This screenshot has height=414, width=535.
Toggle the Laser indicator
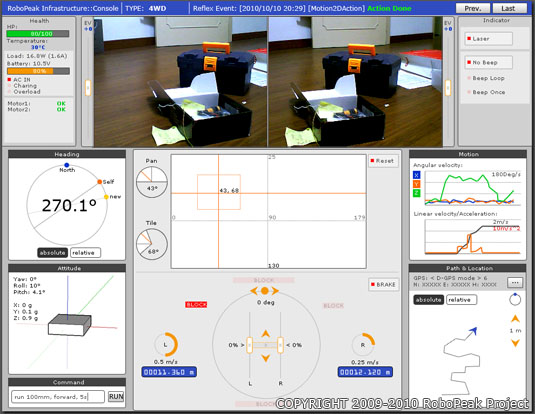click(x=488, y=39)
